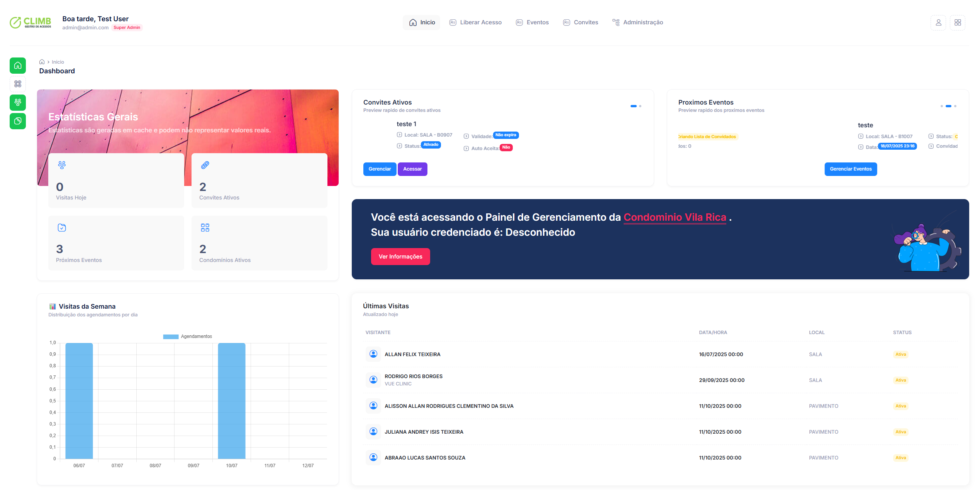Open the Administração menu
This screenshot has width=980, height=490.
click(x=638, y=22)
